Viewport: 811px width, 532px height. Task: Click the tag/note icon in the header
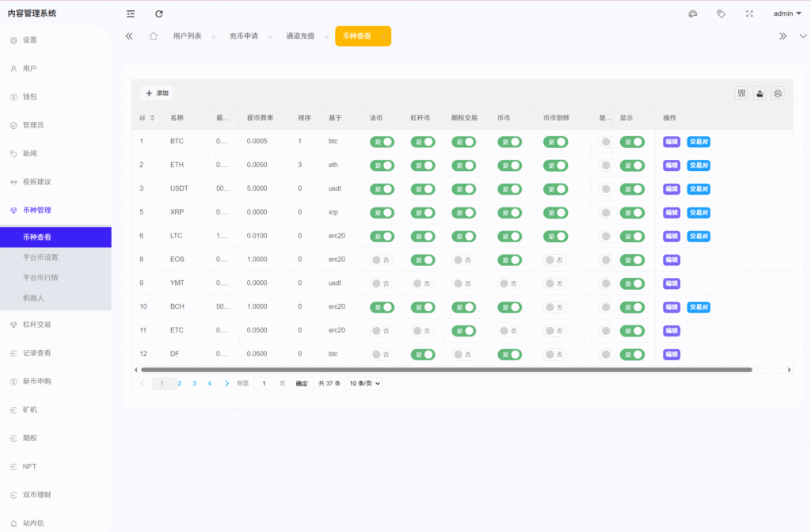click(x=721, y=13)
